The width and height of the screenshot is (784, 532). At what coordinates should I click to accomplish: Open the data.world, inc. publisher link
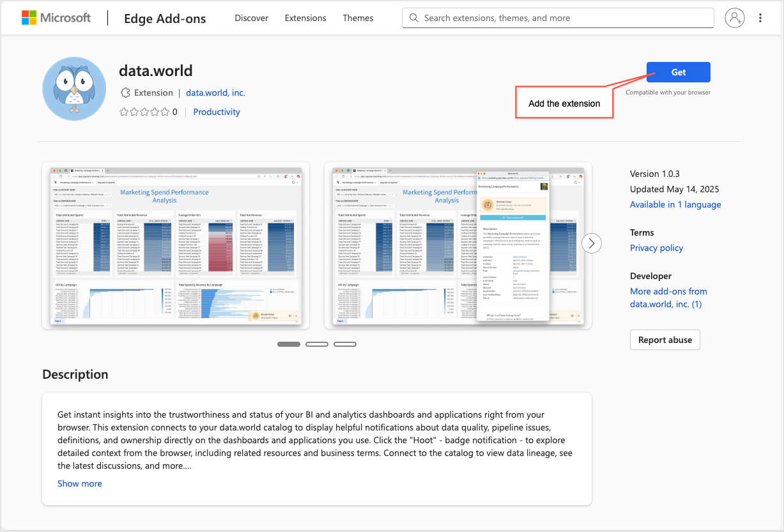click(x=215, y=93)
